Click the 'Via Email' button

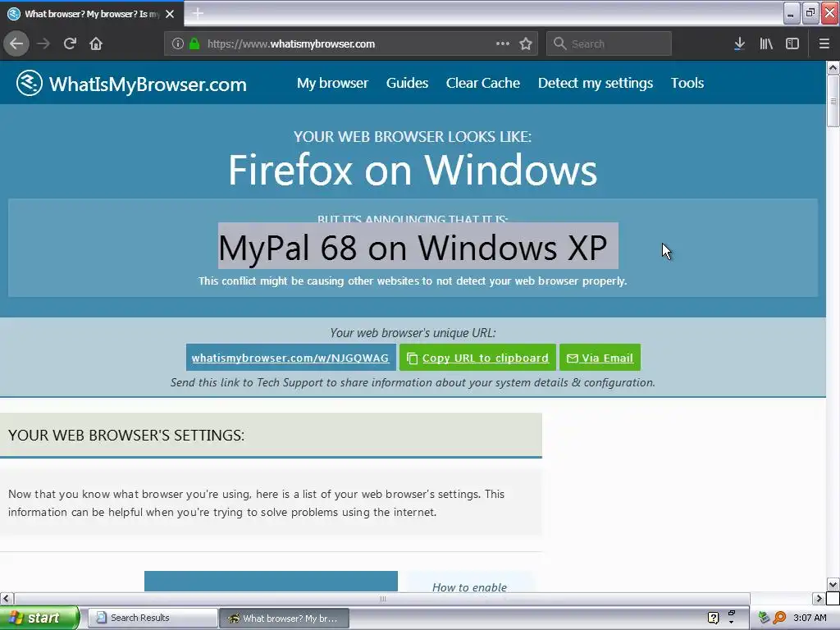(600, 358)
